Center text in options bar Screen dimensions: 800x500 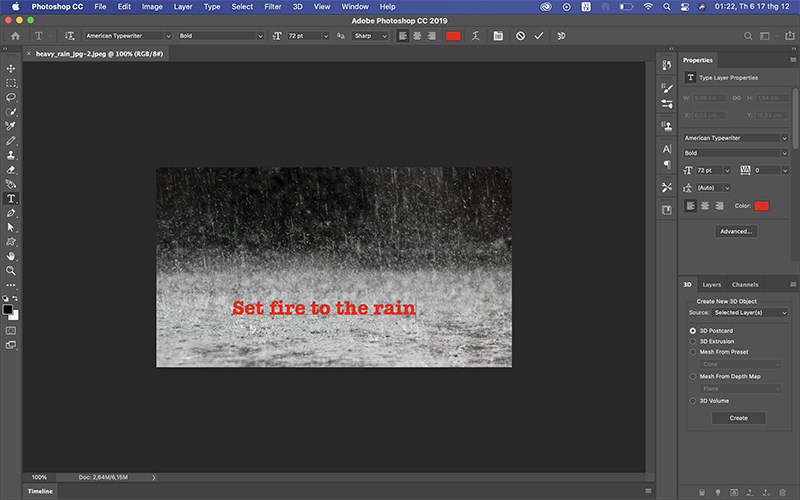417,36
